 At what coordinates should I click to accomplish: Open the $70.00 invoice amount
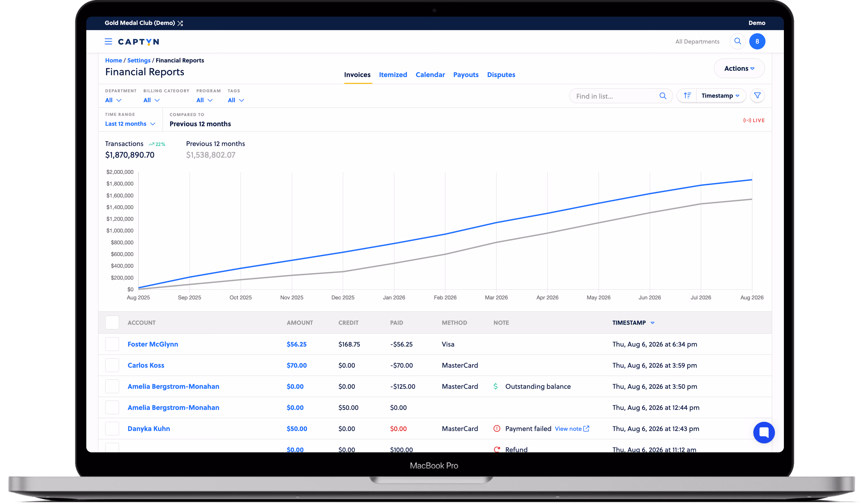(x=297, y=365)
